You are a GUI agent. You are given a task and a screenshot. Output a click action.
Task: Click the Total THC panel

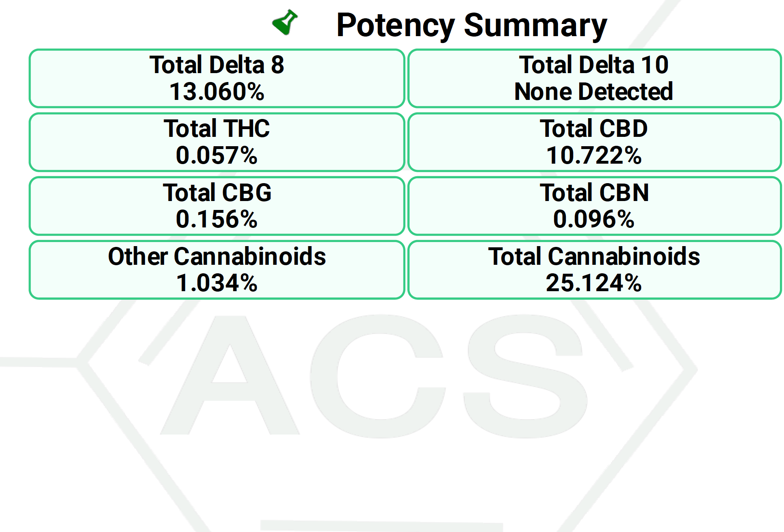(x=217, y=142)
